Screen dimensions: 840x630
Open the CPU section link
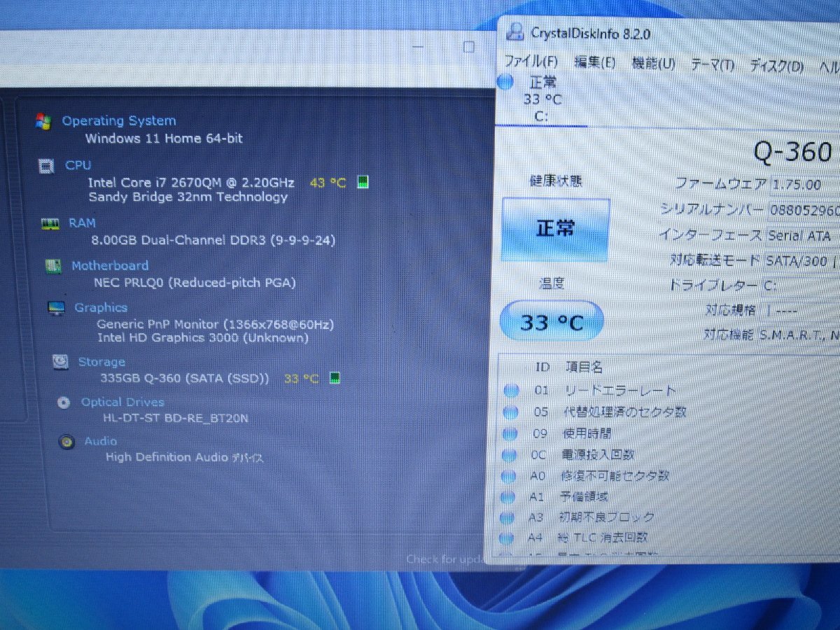pos(78,165)
